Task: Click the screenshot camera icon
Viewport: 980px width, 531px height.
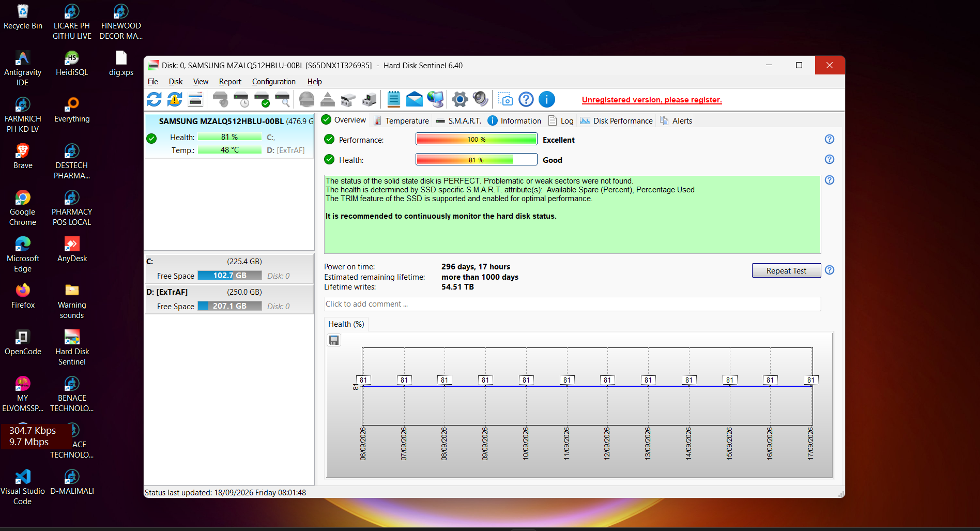Action: point(505,99)
